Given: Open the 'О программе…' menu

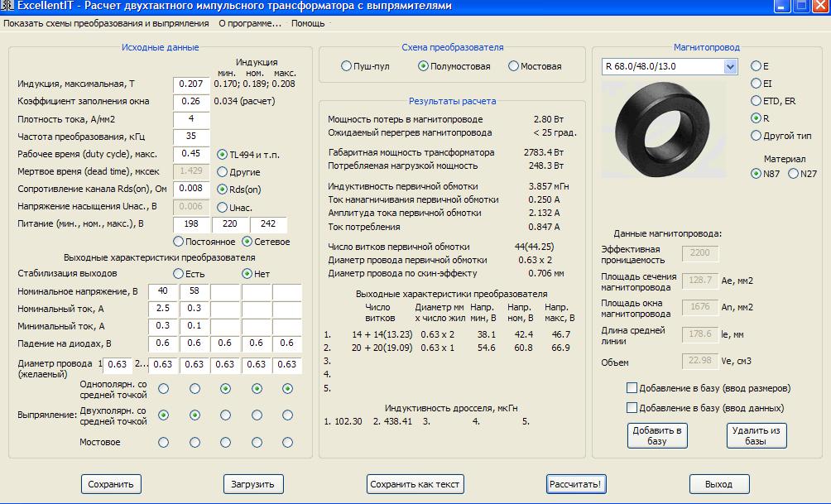Looking at the screenshot, I should (250, 23).
